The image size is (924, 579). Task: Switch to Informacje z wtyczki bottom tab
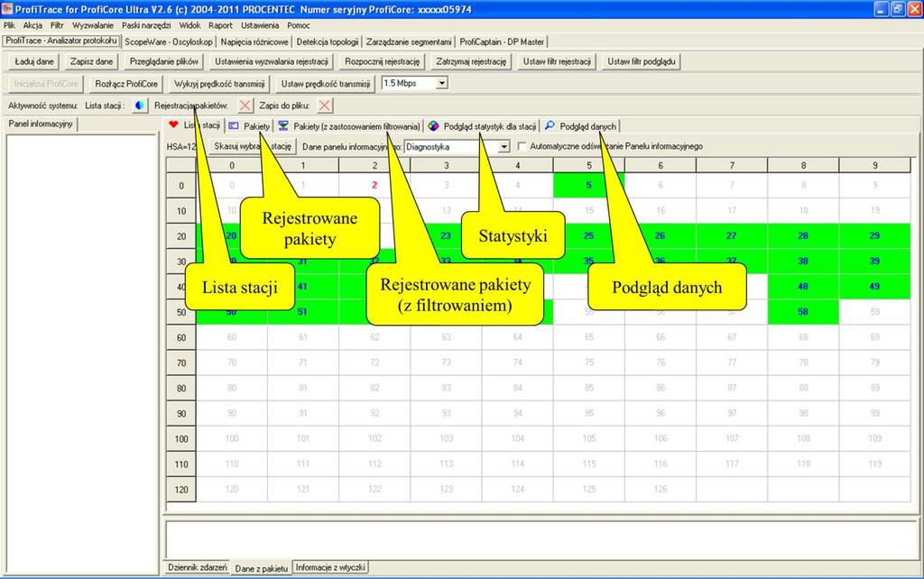pyautogui.click(x=330, y=567)
